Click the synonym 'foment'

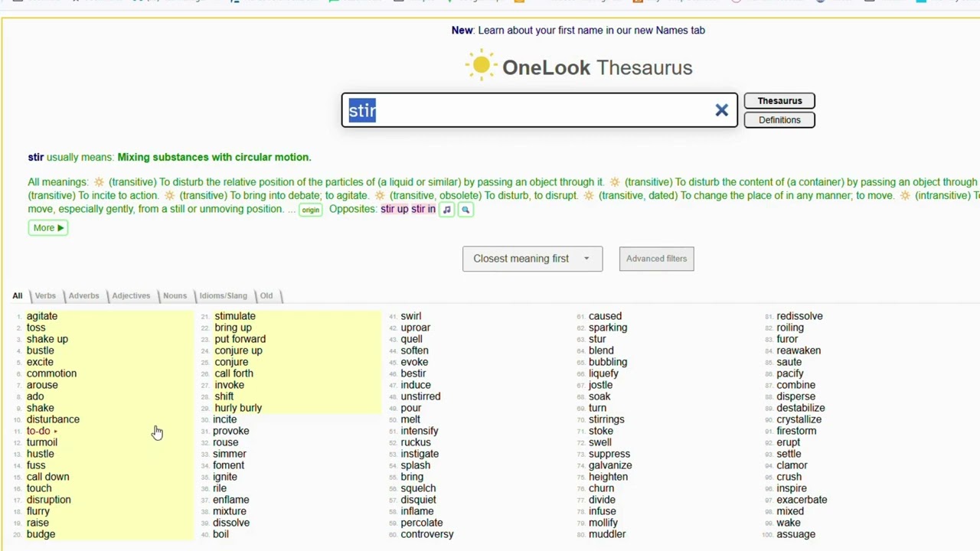[x=229, y=465]
